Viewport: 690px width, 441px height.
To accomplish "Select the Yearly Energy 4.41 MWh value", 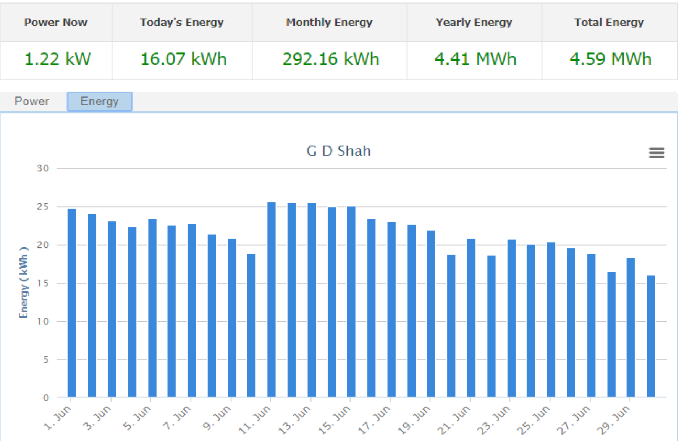I will pos(476,59).
